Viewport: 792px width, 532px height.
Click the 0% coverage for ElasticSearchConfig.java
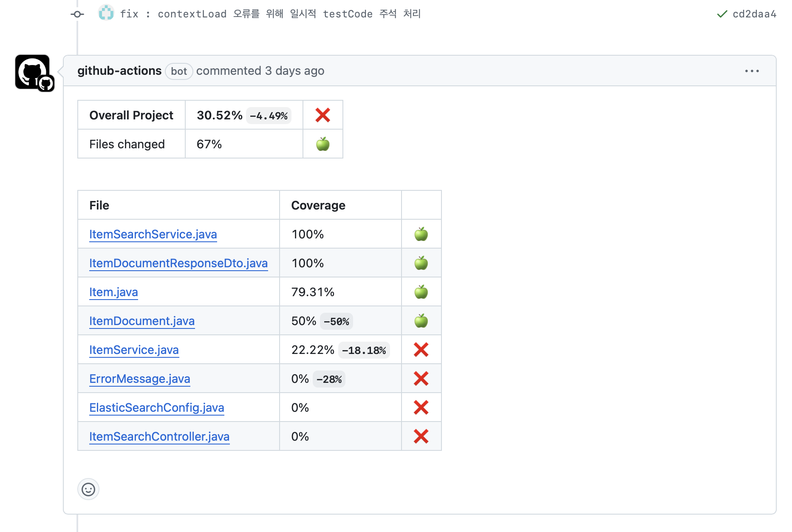[300, 407]
